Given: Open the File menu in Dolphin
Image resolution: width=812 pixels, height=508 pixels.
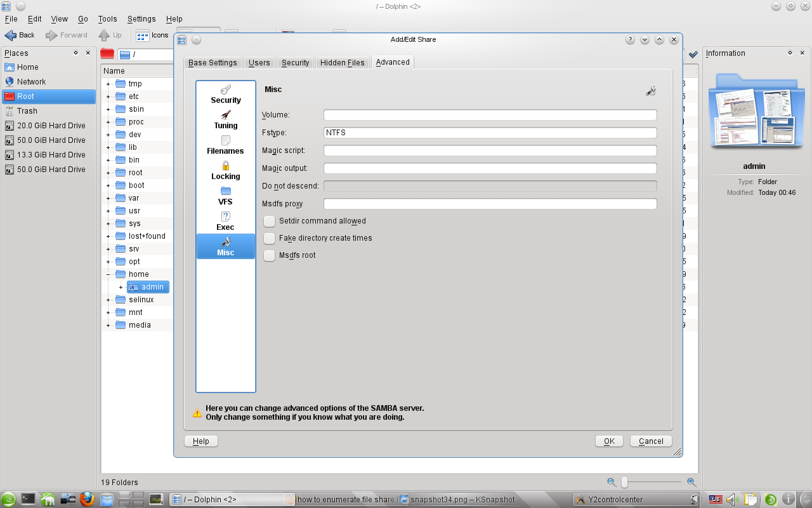Looking at the screenshot, I should point(11,19).
